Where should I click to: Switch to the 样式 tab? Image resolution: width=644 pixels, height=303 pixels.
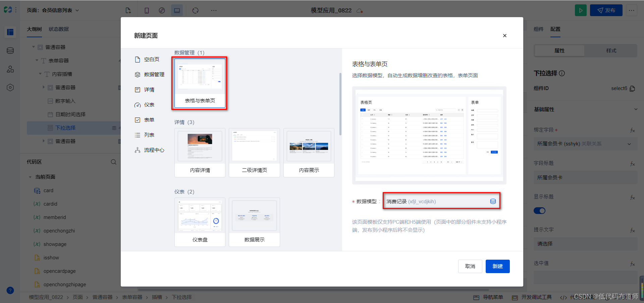pyautogui.click(x=611, y=51)
